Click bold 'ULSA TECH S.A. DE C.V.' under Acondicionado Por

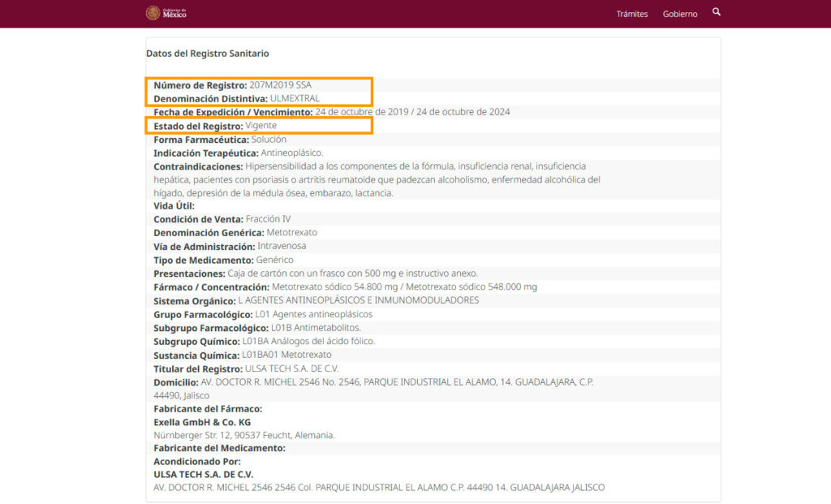[204, 474]
